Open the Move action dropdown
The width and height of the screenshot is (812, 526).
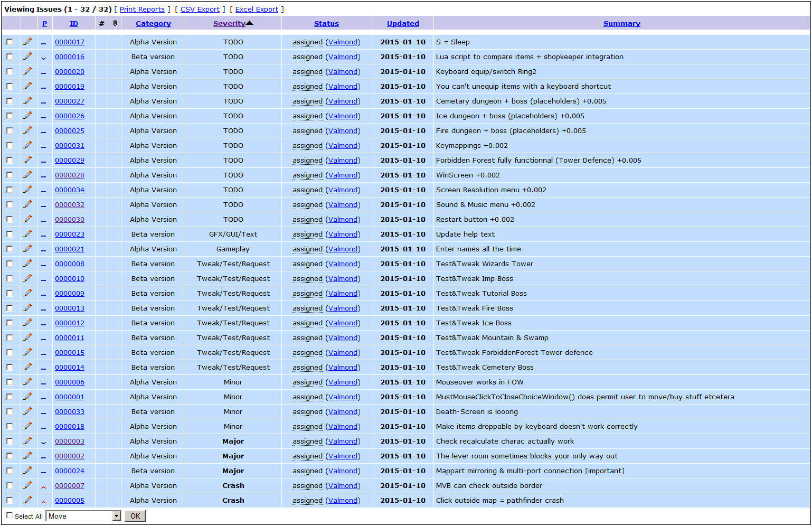[x=83, y=516]
